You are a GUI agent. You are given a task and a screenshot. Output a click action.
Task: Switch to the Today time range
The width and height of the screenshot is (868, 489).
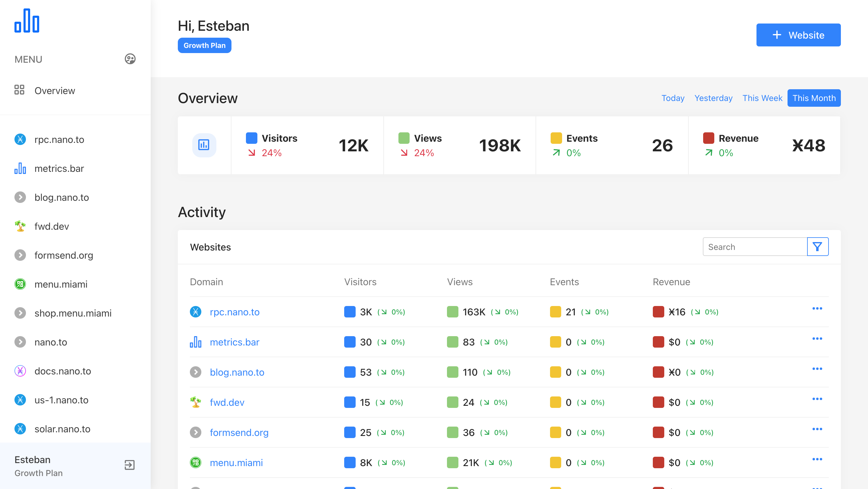[673, 98]
